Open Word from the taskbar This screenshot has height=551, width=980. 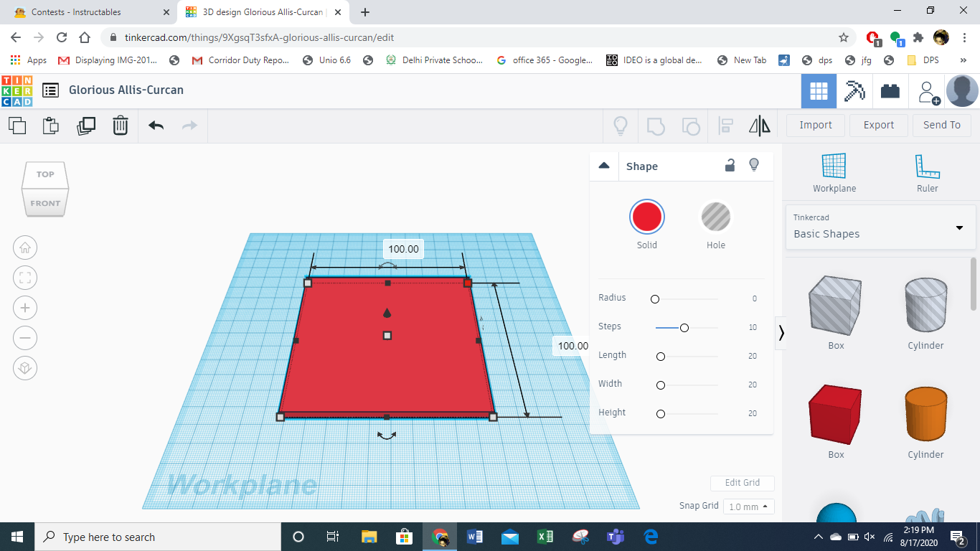pyautogui.click(x=475, y=537)
